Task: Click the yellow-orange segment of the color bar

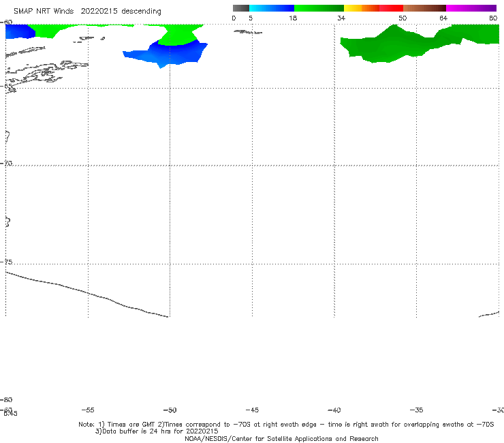Action: click(x=362, y=8)
